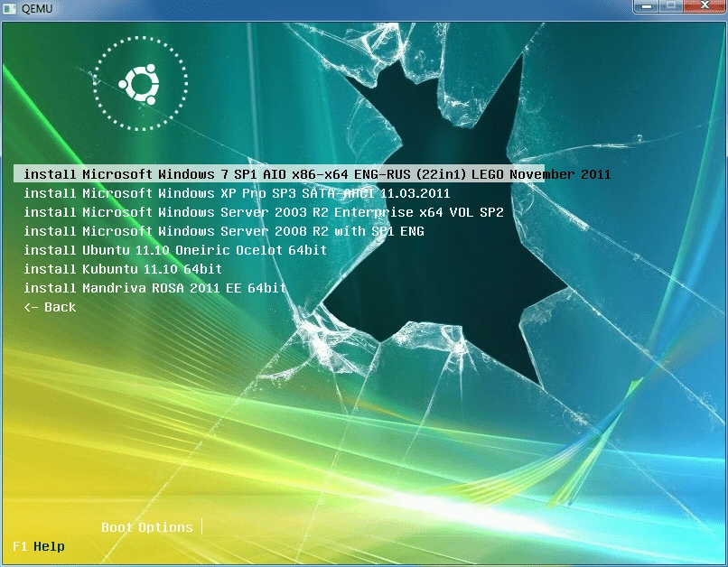The image size is (728, 567).
Task: Select the install Kubuntu 11.10 64bit entry
Action: pyautogui.click(x=123, y=269)
